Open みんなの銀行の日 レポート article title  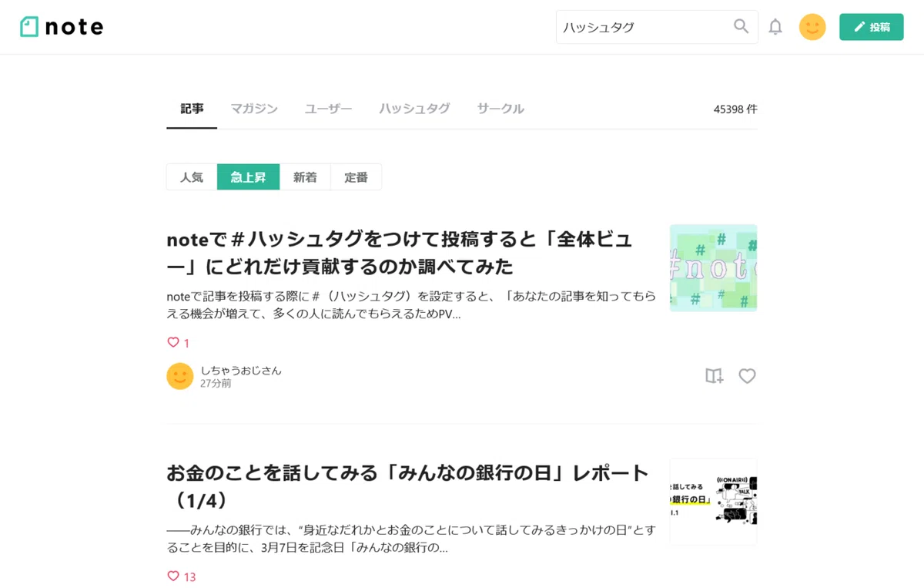(x=408, y=486)
